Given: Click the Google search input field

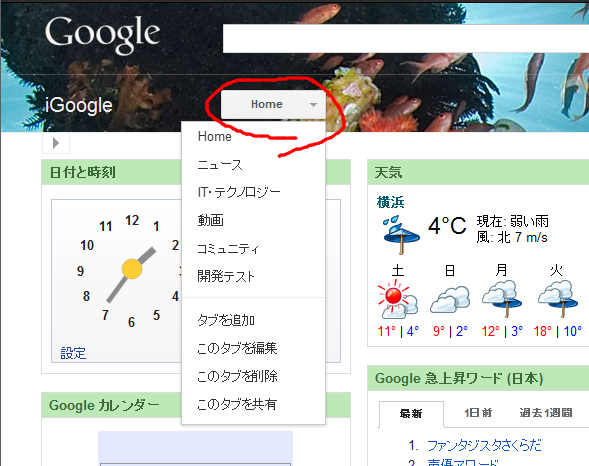Looking at the screenshot, I should pos(406,39).
